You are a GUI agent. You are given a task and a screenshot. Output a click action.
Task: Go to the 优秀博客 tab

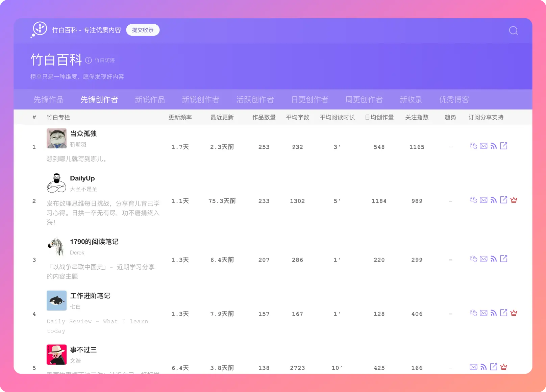pyautogui.click(x=454, y=100)
